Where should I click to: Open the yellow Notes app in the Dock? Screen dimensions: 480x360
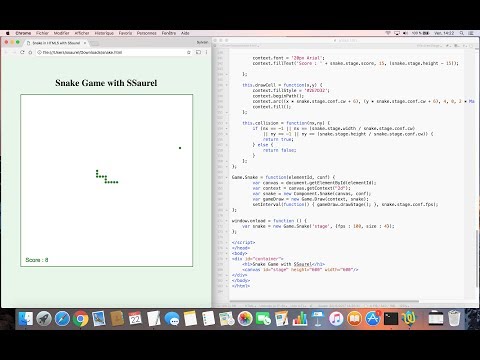point(190,319)
